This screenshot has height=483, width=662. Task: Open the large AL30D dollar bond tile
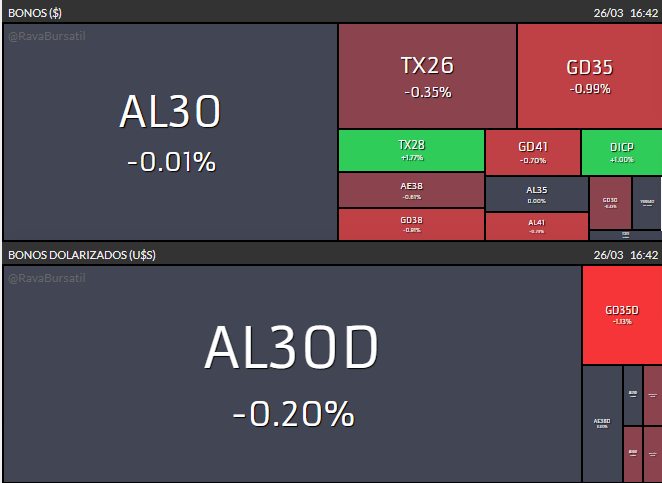pos(292,373)
